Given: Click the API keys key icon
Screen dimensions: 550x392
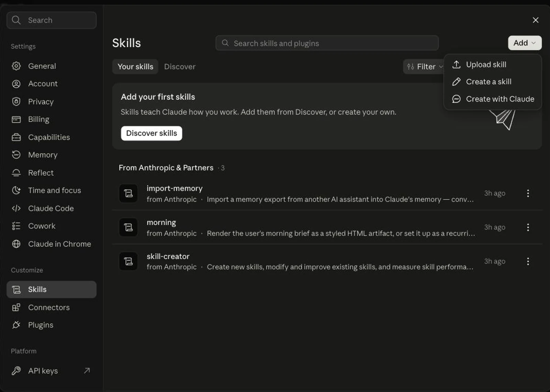Looking at the screenshot, I should point(16,371).
